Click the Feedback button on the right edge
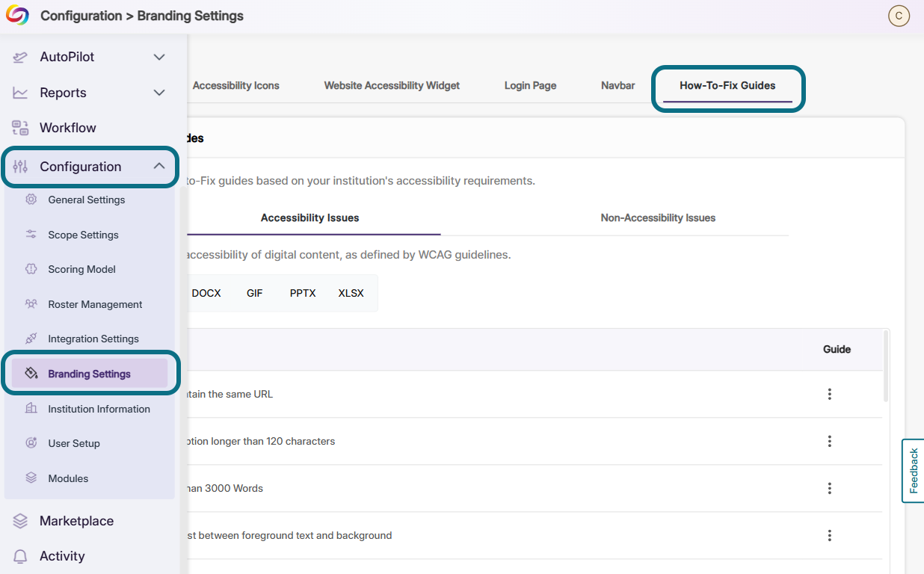 click(914, 471)
